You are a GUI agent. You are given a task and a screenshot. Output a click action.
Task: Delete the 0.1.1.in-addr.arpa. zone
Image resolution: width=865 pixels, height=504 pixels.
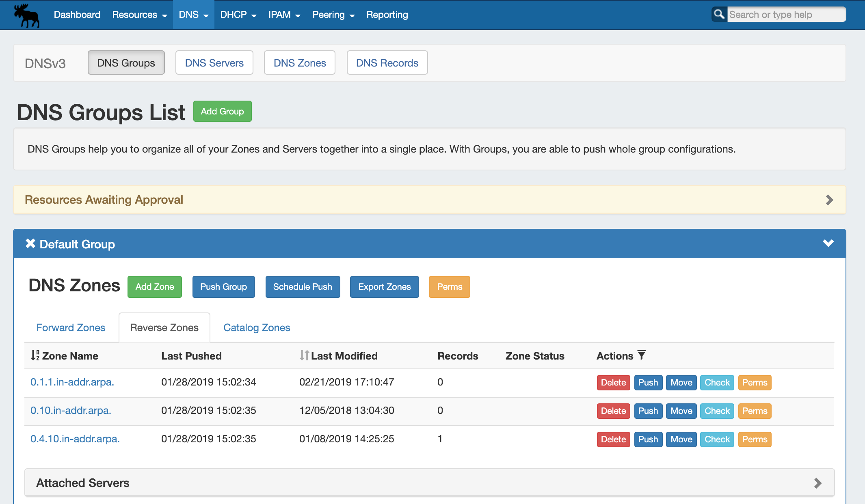tap(613, 382)
